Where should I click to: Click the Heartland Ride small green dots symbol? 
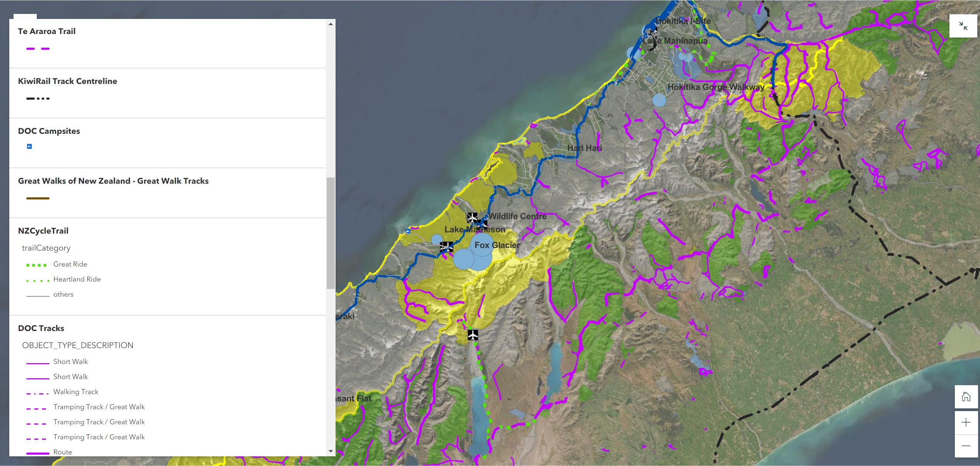38,281
